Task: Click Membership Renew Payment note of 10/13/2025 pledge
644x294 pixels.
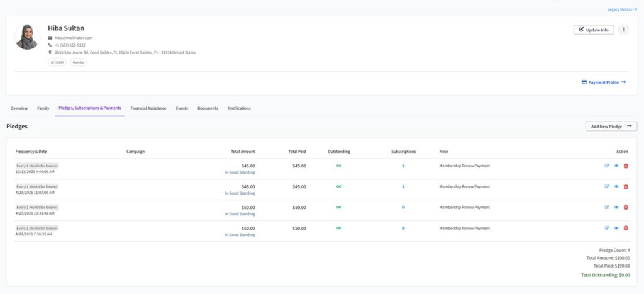Action: tap(465, 166)
